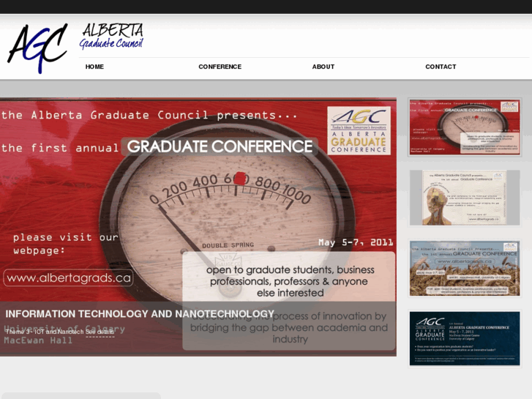This screenshot has width=532, height=399.
Task: Click the main red gauge slideshow image
Action: (x=198, y=227)
